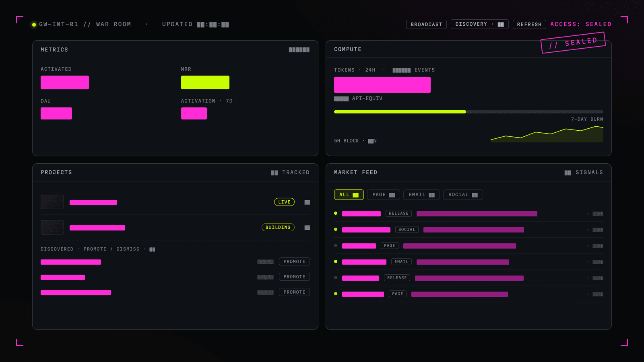Switch to the PAGE filter tab
644x362 pixels.
point(384,195)
